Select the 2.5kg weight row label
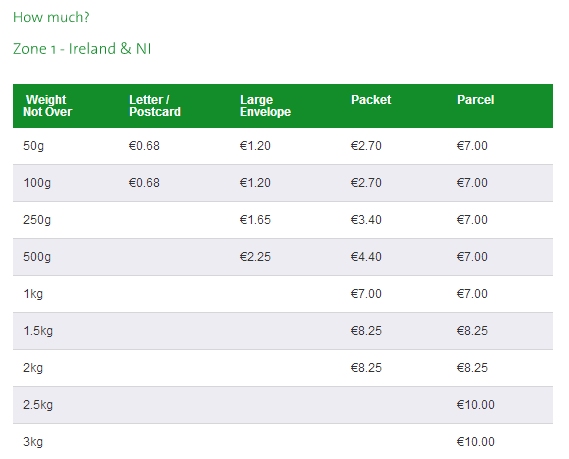Viewport: 569px width, 459px height. click(x=38, y=405)
